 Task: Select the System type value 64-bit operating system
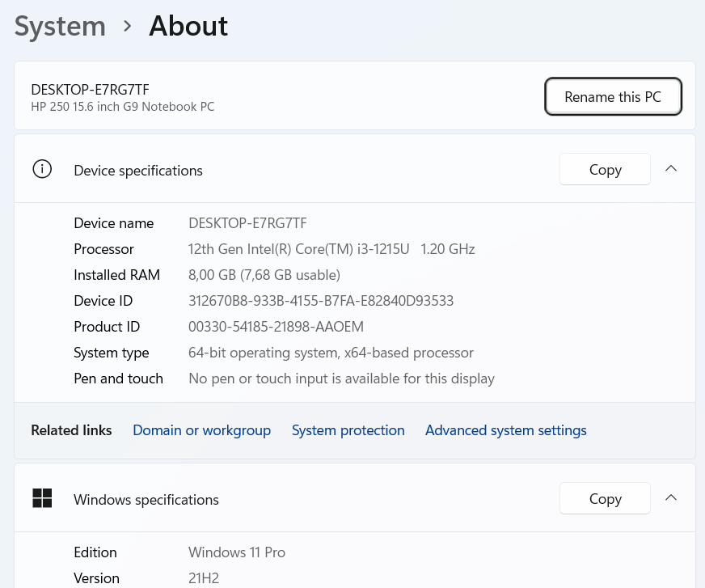(x=331, y=353)
